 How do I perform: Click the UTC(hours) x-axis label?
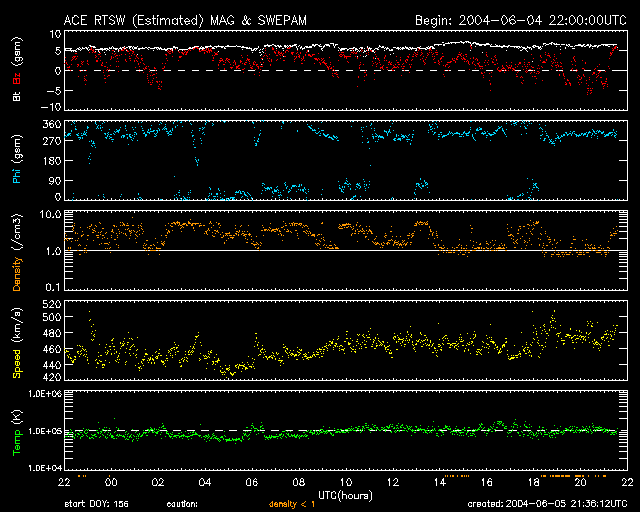click(346, 495)
